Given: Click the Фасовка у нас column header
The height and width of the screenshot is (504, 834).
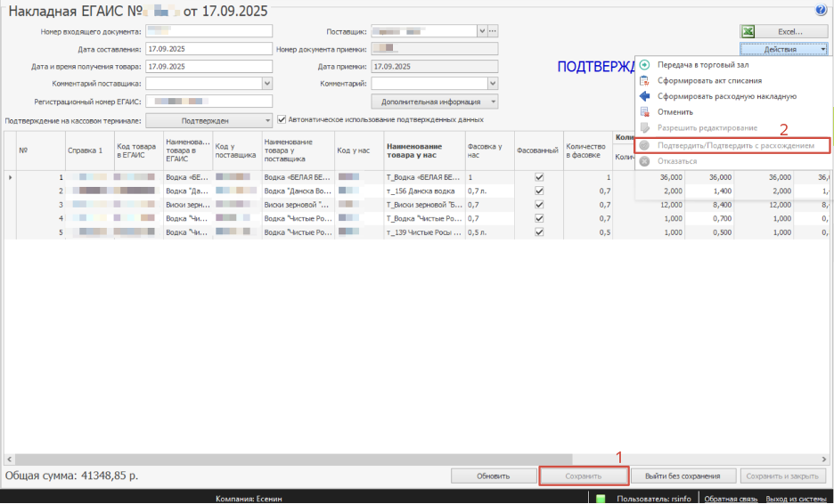Looking at the screenshot, I should (489, 150).
